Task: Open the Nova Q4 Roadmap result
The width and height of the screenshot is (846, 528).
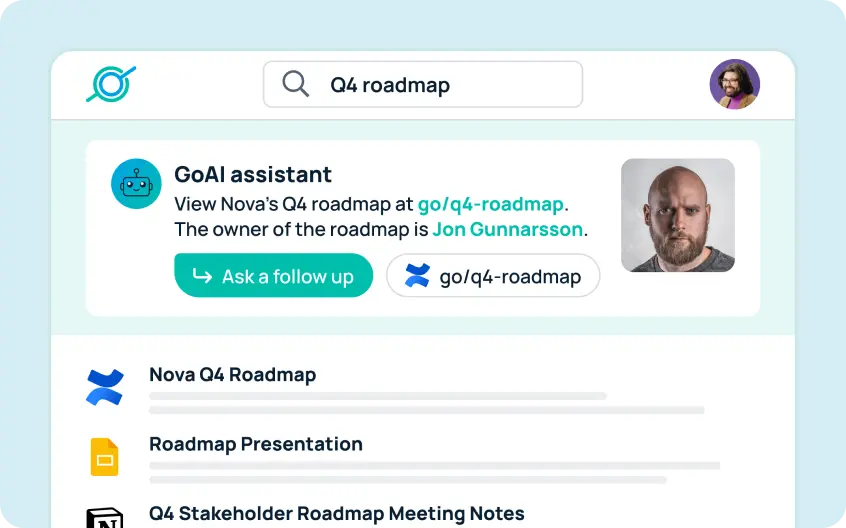Action: 233,374
